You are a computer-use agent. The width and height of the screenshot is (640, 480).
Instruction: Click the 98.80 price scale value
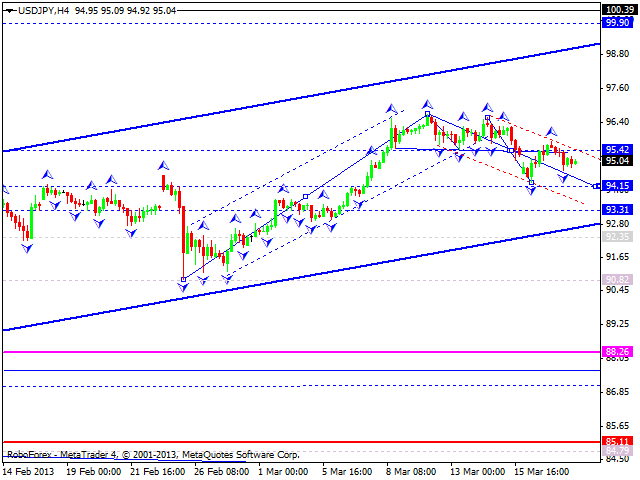(x=617, y=54)
